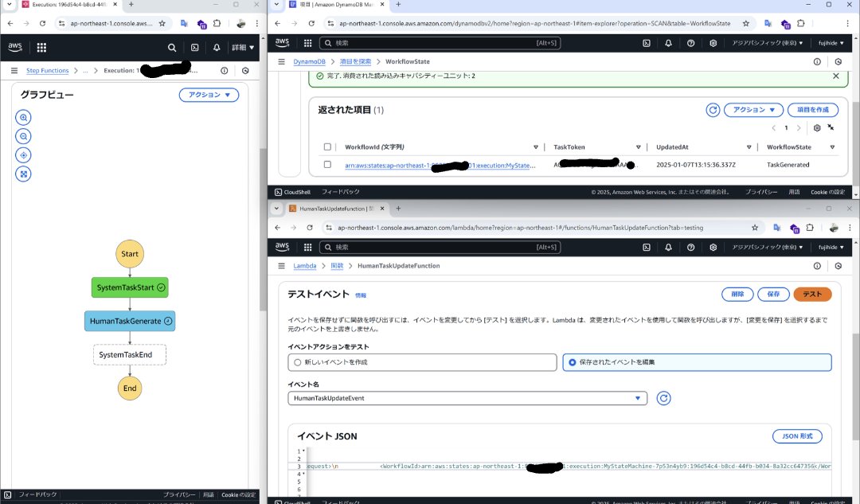860x504 pixels.
Task: Click the 削除 button for test event
Action: coord(737,294)
